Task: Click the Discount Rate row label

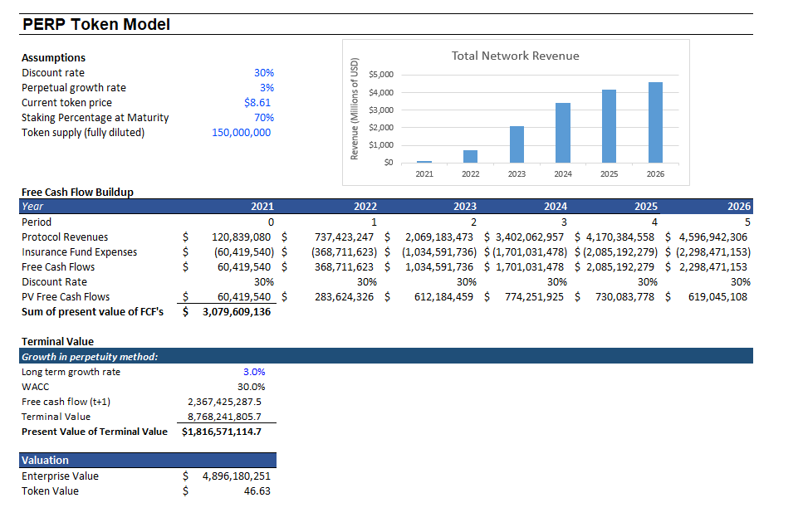Action: pyautogui.click(x=54, y=281)
